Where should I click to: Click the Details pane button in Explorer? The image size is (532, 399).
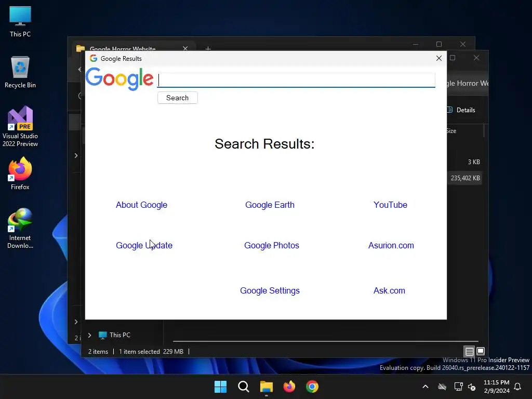pos(461,110)
